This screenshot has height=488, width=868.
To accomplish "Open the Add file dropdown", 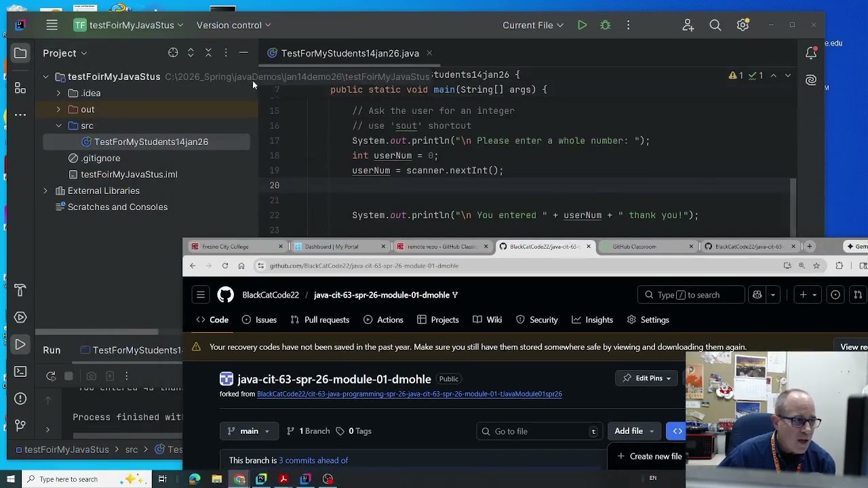I will (634, 431).
